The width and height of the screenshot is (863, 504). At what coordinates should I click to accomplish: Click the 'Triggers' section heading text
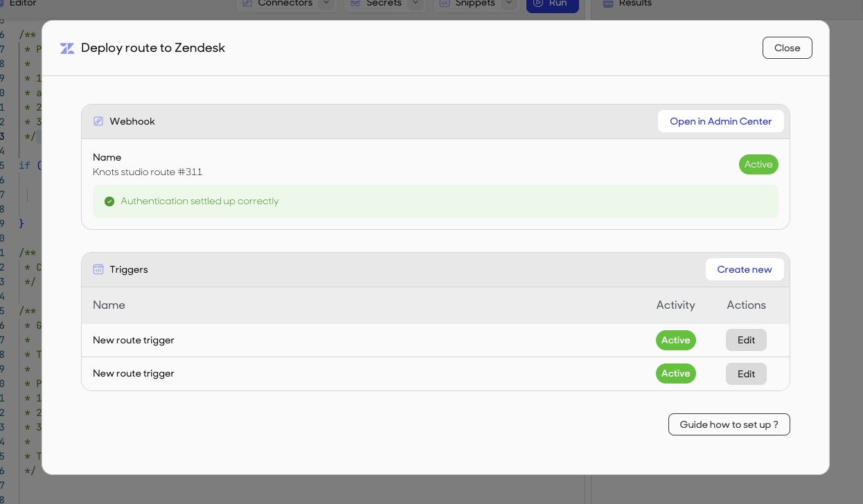click(x=129, y=269)
